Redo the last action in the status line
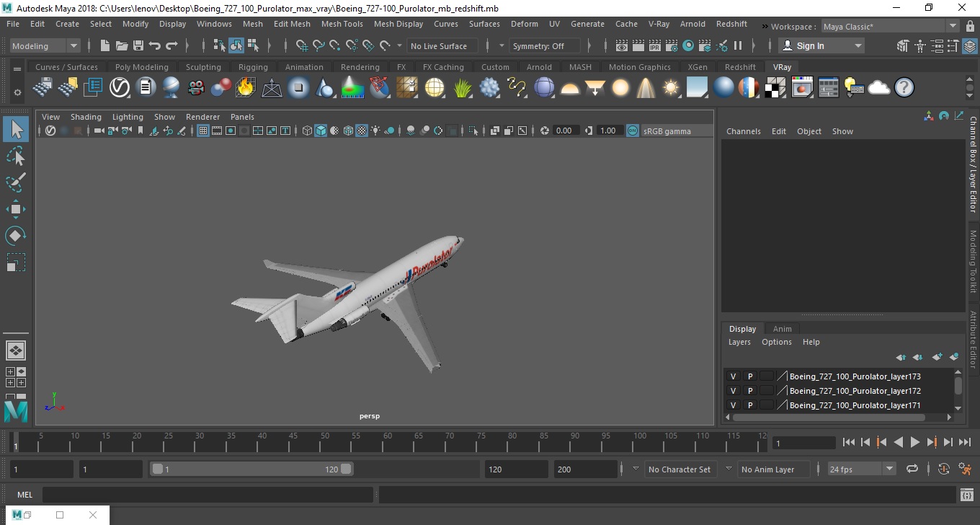Screen dimensions: 980x525 (171, 45)
